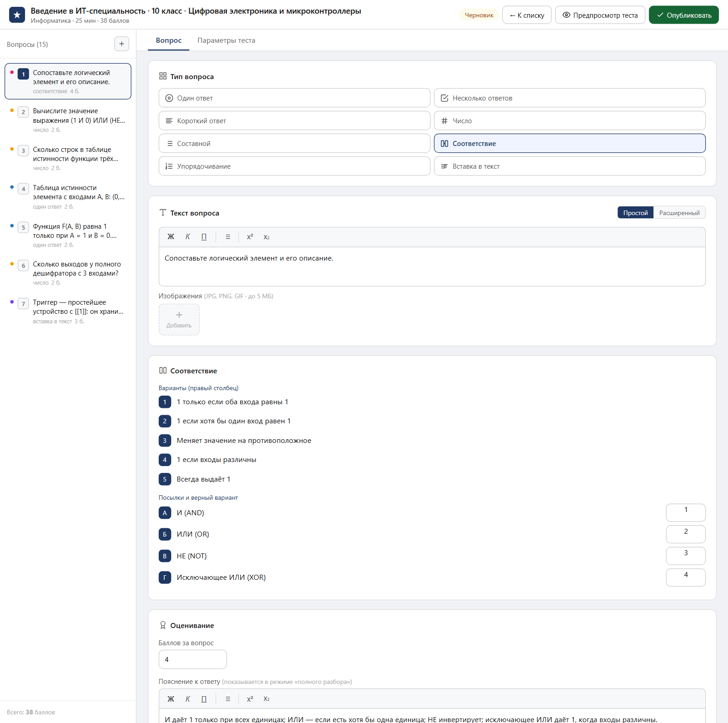Open question 7 about trigger
The height and width of the screenshot is (723, 728).
pyautogui.click(x=68, y=311)
